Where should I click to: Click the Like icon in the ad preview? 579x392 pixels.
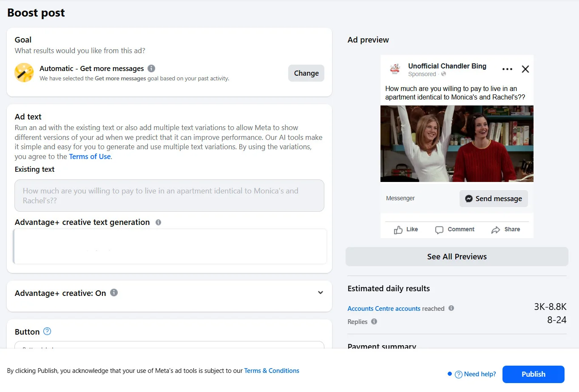pyautogui.click(x=399, y=230)
